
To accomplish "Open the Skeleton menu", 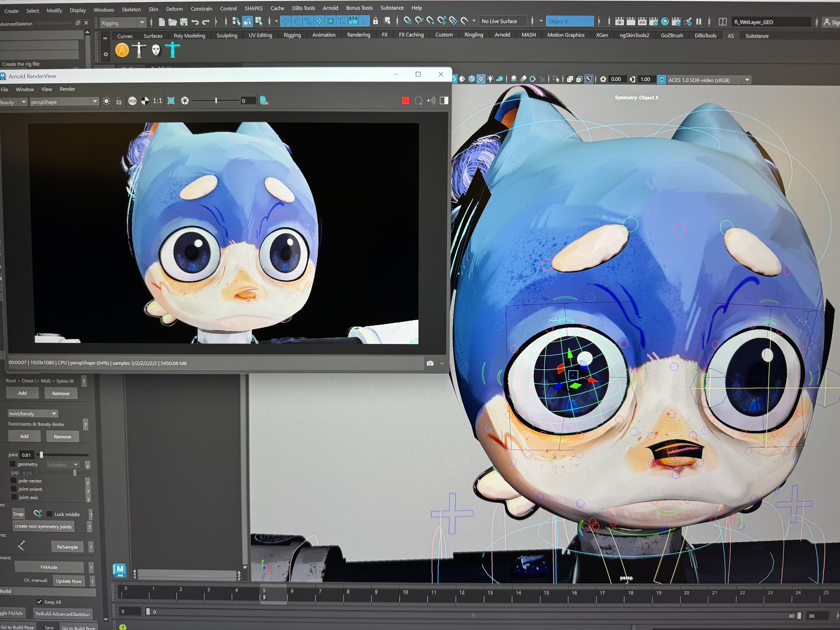I will click(131, 9).
